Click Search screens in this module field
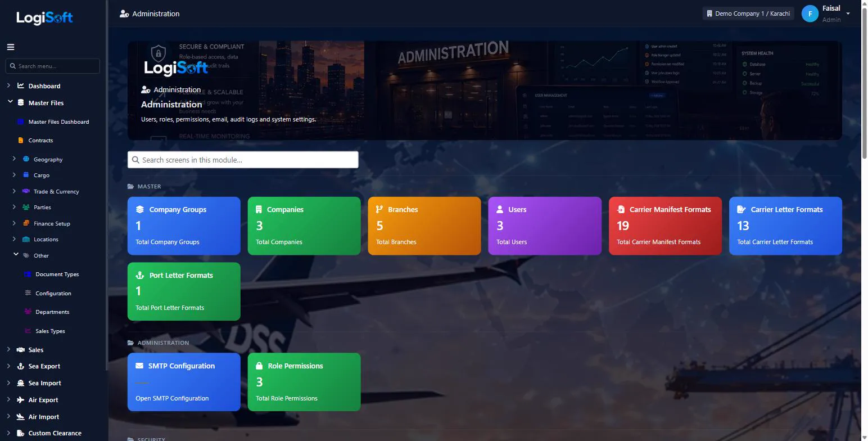The width and height of the screenshot is (868, 441). coord(243,160)
